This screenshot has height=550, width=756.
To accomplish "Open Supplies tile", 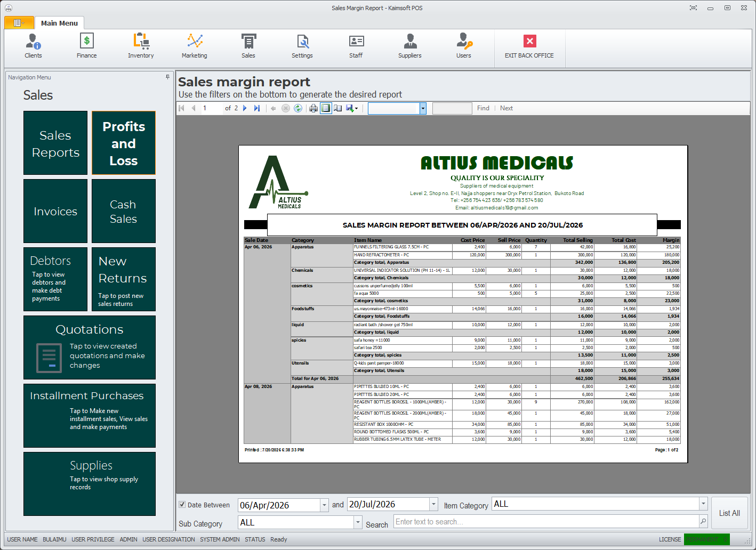I will pos(90,484).
